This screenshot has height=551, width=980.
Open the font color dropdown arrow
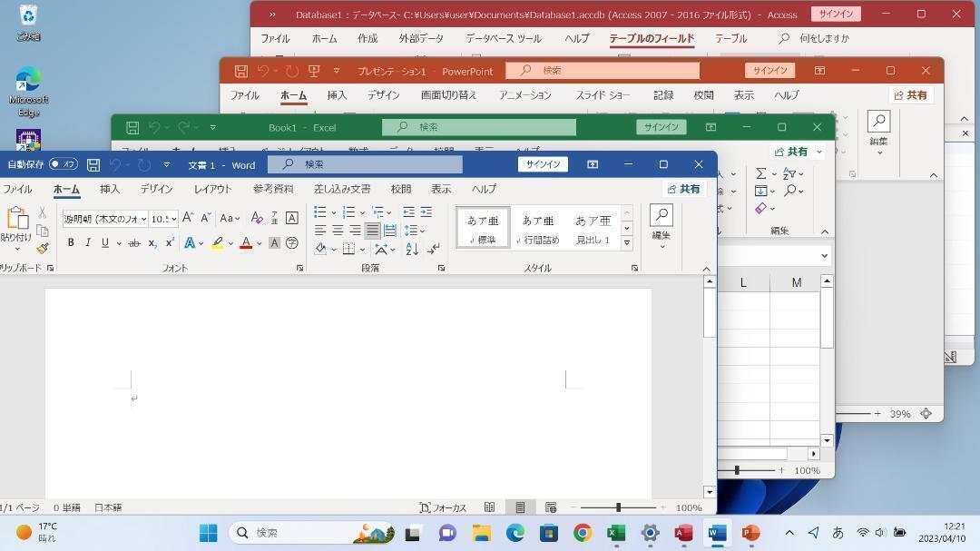click(260, 243)
